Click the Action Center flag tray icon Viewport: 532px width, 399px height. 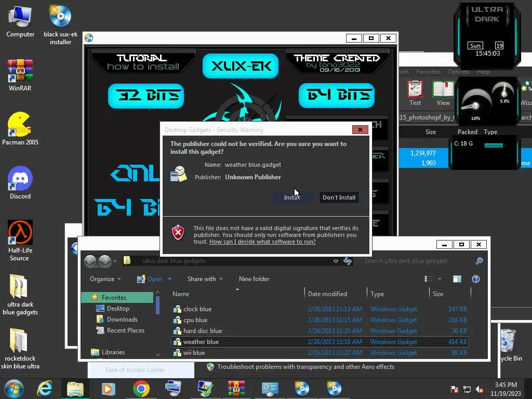click(x=454, y=389)
